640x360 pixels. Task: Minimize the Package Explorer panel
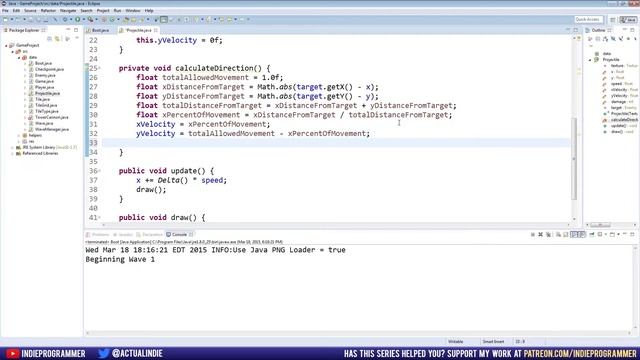[x=68, y=30]
